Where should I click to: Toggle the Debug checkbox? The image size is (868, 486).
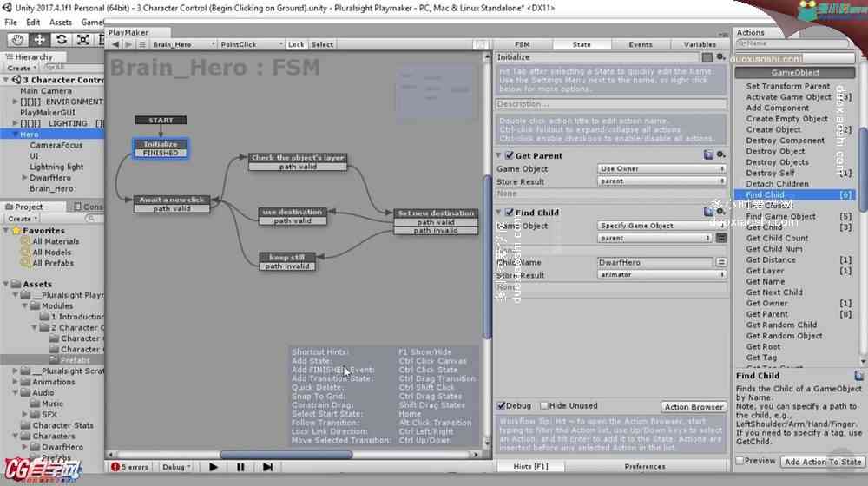tap(501, 406)
